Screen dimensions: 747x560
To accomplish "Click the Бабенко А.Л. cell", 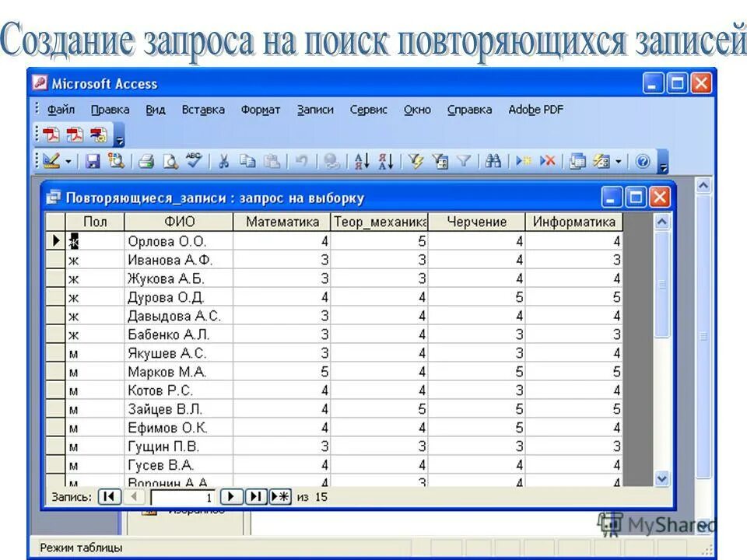I will tap(179, 334).
